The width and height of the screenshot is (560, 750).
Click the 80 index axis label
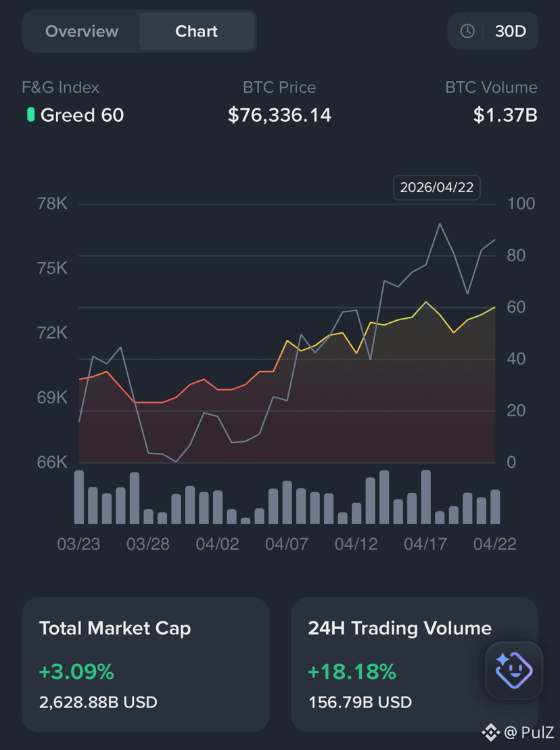(516, 255)
